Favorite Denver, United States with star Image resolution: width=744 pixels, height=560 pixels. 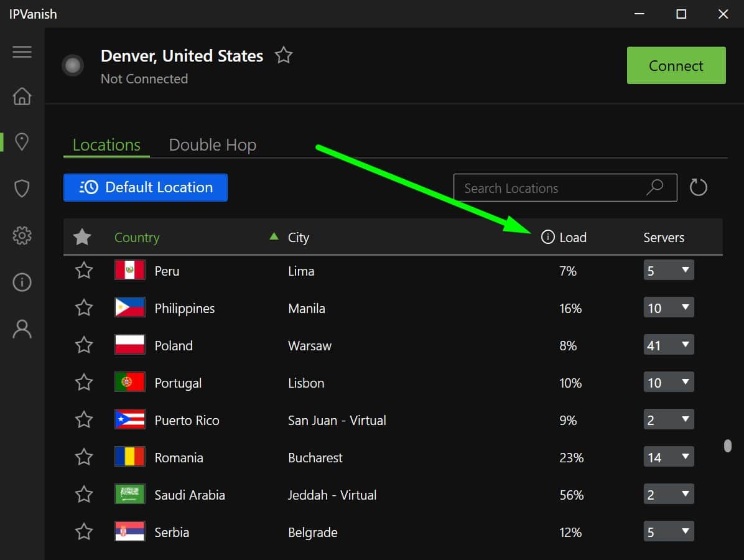[284, 55]
